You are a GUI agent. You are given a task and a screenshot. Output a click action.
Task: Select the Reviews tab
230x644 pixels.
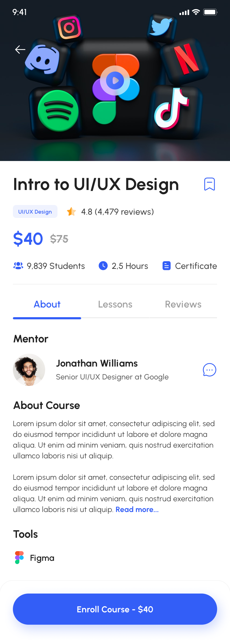point(183,305)
